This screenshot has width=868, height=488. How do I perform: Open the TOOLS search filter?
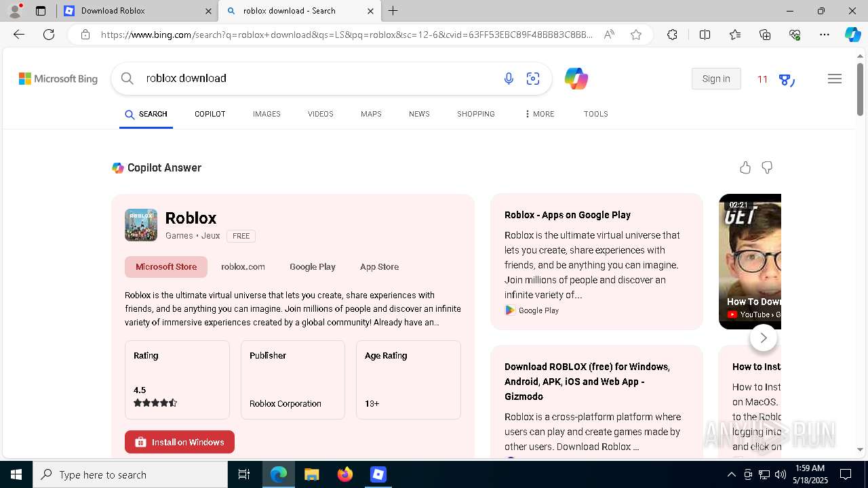point(596,114)
